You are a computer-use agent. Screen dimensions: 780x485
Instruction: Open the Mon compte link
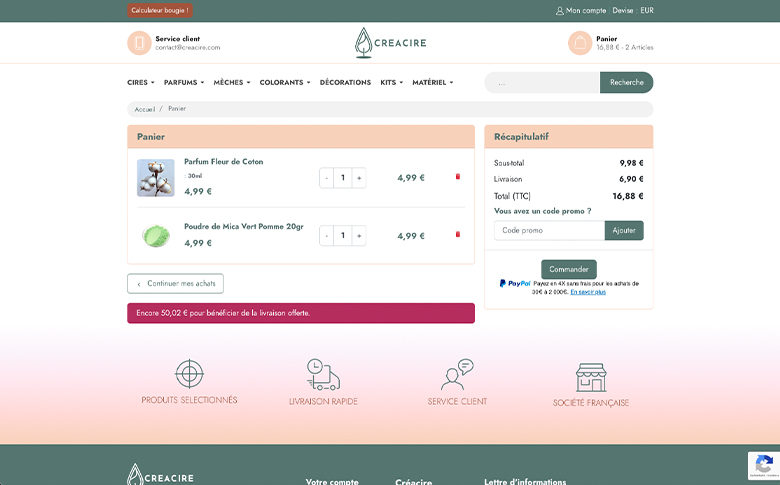coord(585,10)
